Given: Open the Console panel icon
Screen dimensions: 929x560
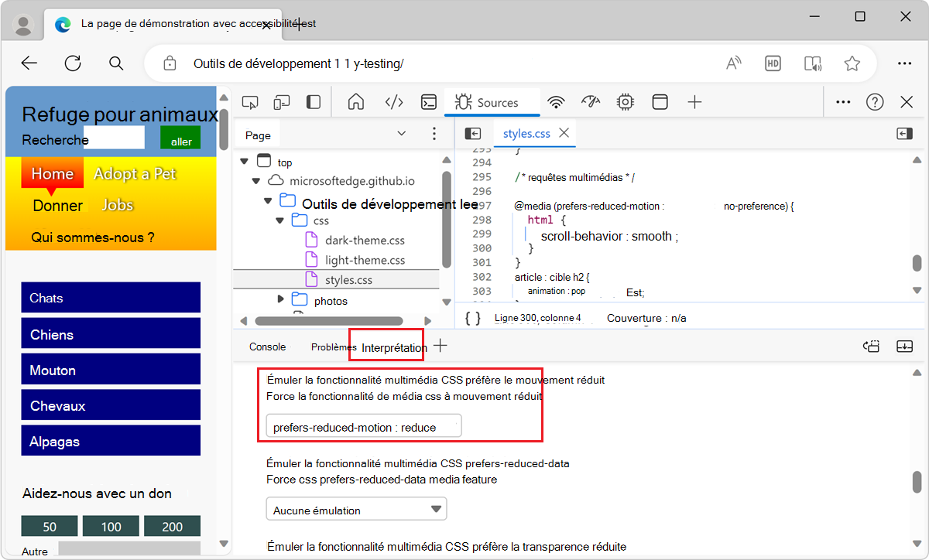Looking at the screenshot, I should click(x=428, y=101).
